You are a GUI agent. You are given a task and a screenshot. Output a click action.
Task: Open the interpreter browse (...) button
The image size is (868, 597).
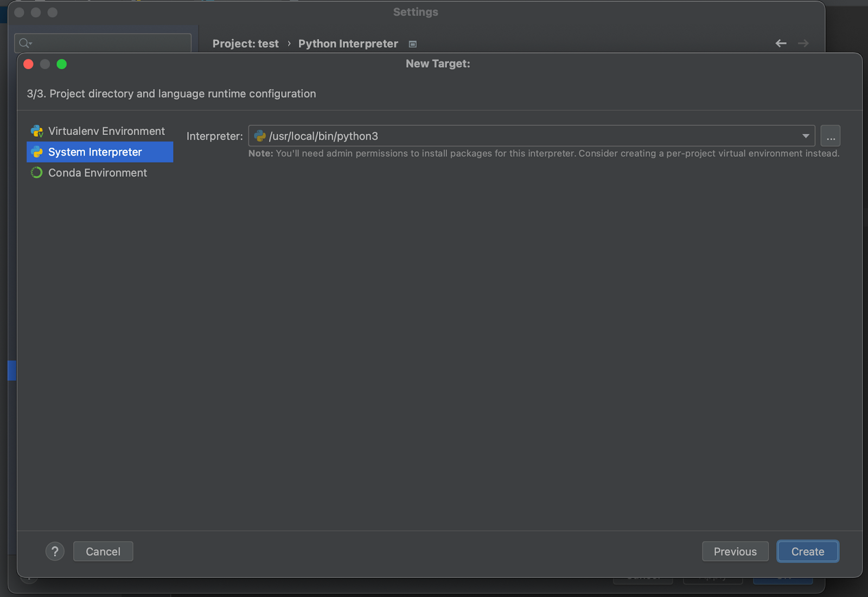pos(830,136)
